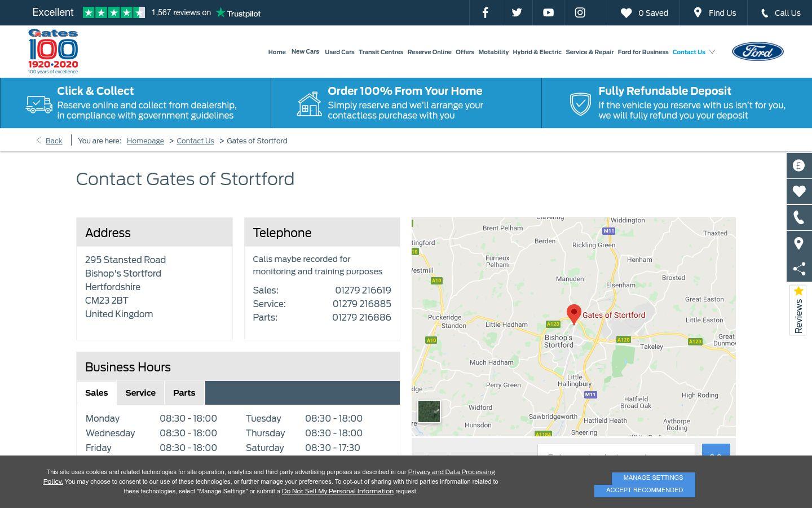This screenshot has width=812, height=508.
Task: Click Fully Refundable Deposit banner
Action: (x=677, y=103)
